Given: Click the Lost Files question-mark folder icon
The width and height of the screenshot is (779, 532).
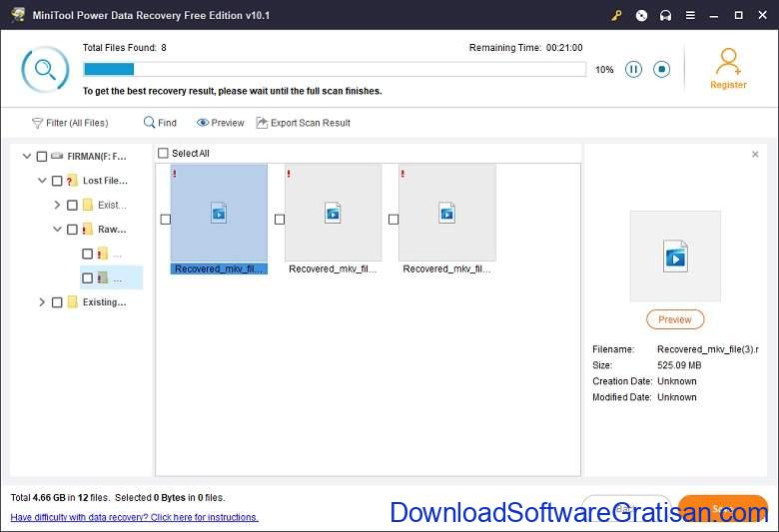Looking at the screenshot, I should [x=72, y=181].
